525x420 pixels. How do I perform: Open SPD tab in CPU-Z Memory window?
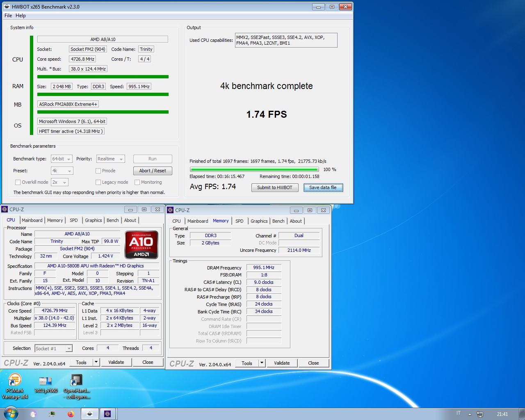240,221
